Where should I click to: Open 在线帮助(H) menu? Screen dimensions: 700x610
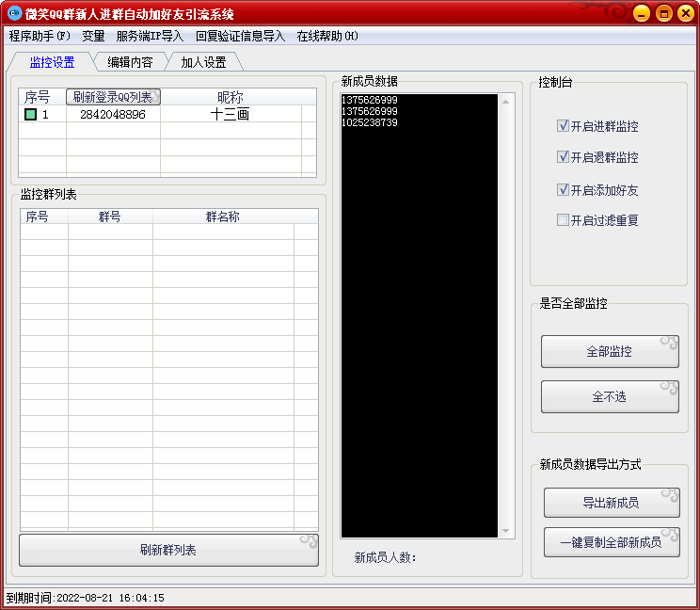click(x=327, y=36)
